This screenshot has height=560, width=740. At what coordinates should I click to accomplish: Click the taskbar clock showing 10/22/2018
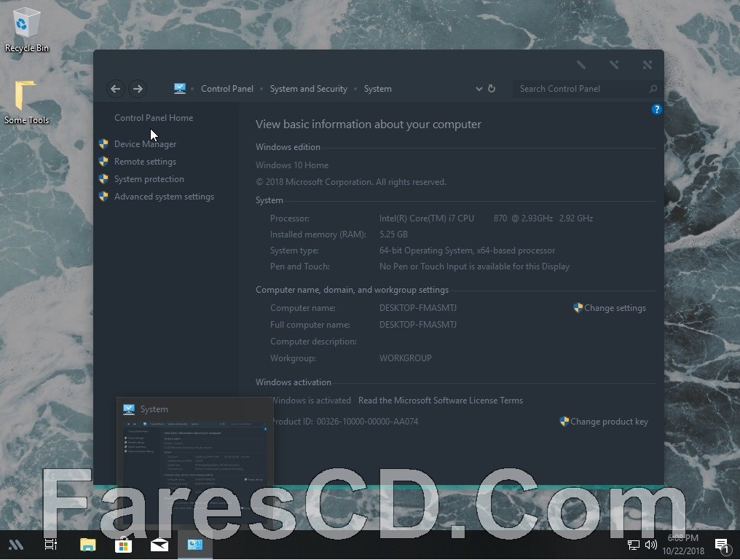pyautogui.click(x=683, y=545)
